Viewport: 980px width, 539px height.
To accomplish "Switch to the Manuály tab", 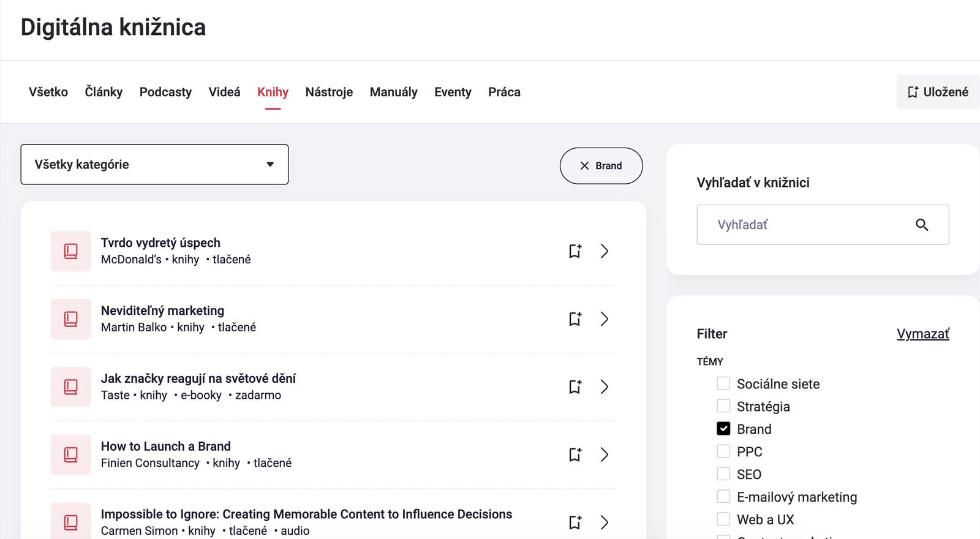I will point(393,92).
